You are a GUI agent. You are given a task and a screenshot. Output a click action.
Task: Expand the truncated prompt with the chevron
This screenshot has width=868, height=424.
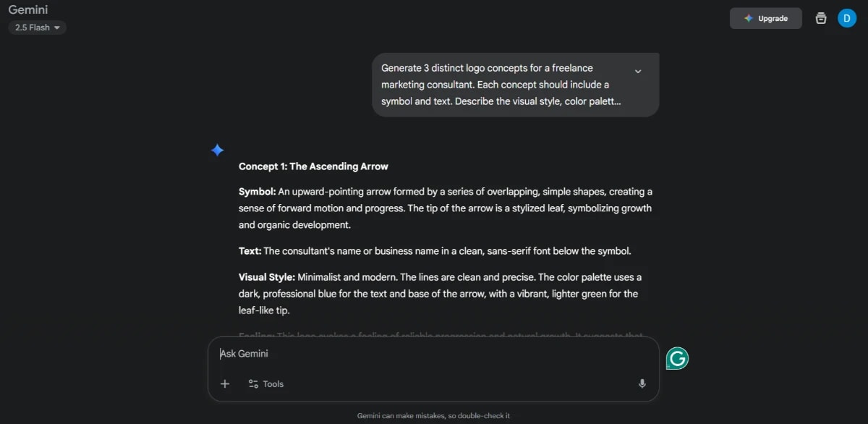pos(638,71)
